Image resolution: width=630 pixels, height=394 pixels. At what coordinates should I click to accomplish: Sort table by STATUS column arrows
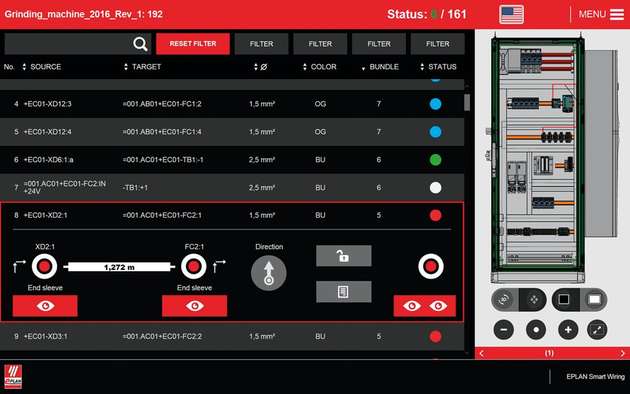pos(422,67)
